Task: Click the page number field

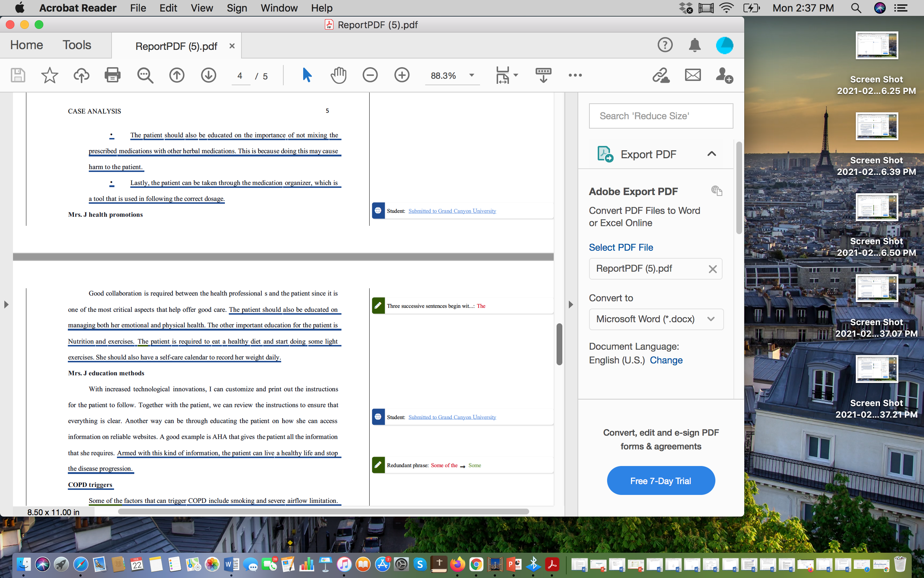Action: [240, 76]
